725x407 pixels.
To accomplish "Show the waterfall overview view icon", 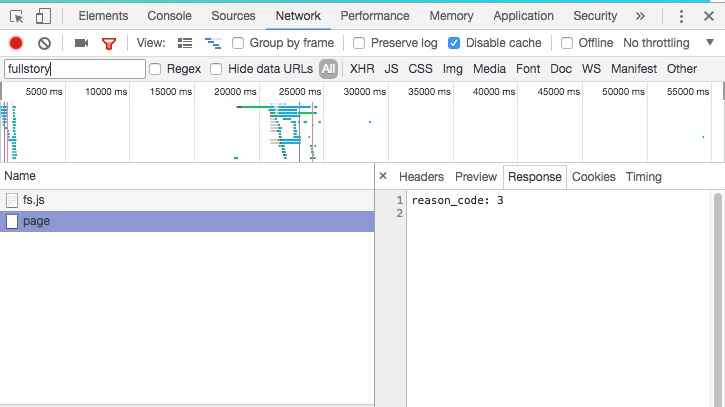I will point(212,43).
